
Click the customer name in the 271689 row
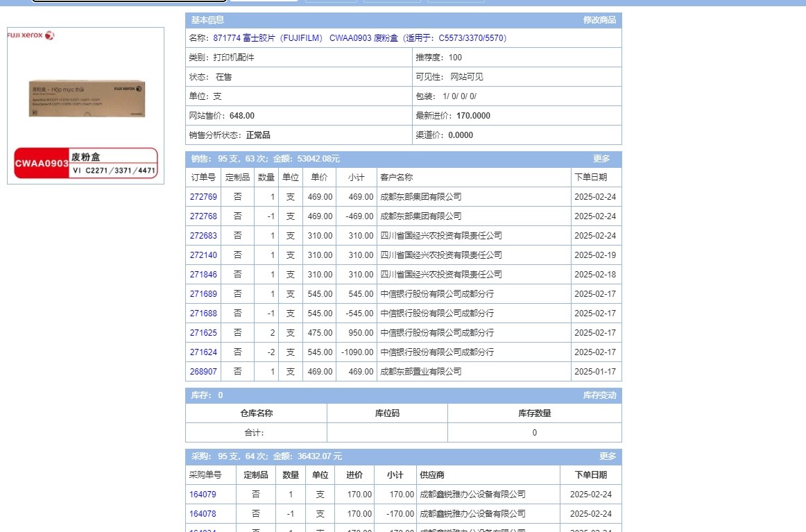click(437, 294)
